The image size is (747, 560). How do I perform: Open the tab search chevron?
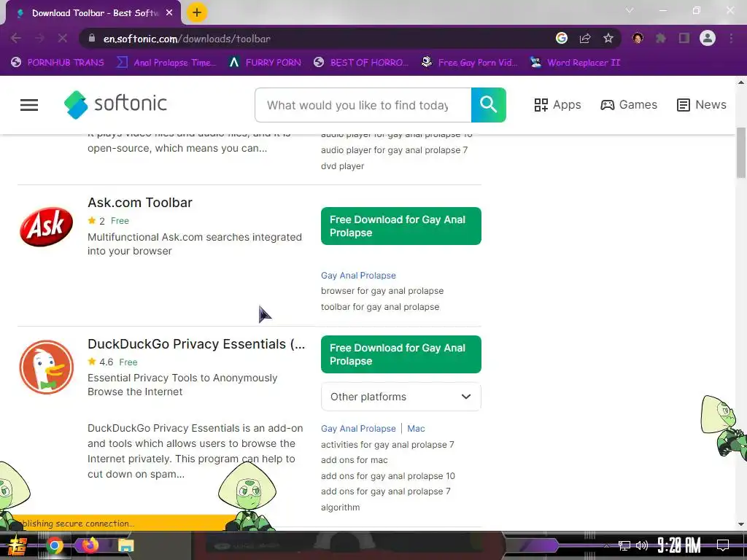[630, 10]
